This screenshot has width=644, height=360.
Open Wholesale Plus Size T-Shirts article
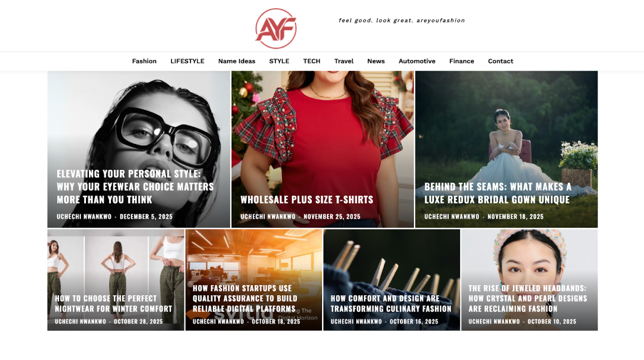pyautogui.click(x=307, y=200)
